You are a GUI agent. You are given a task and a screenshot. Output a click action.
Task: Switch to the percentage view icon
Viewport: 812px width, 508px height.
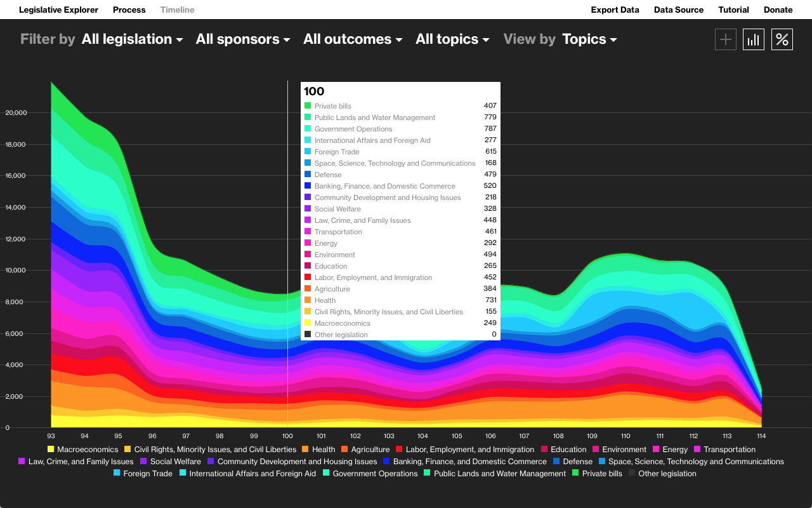pos(782,39)
